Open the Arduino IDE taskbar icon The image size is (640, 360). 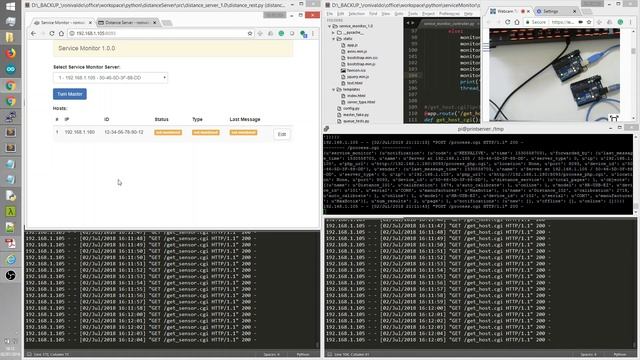coord(11,69)
